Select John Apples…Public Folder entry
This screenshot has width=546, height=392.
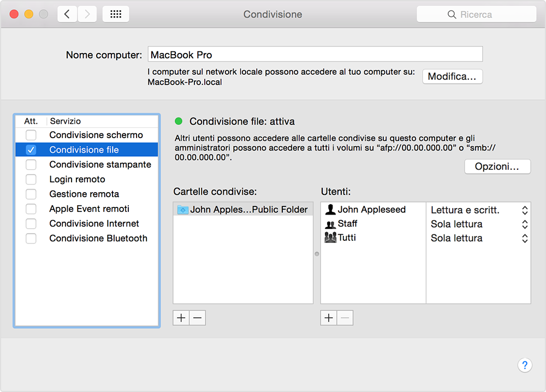pos(243,209)
